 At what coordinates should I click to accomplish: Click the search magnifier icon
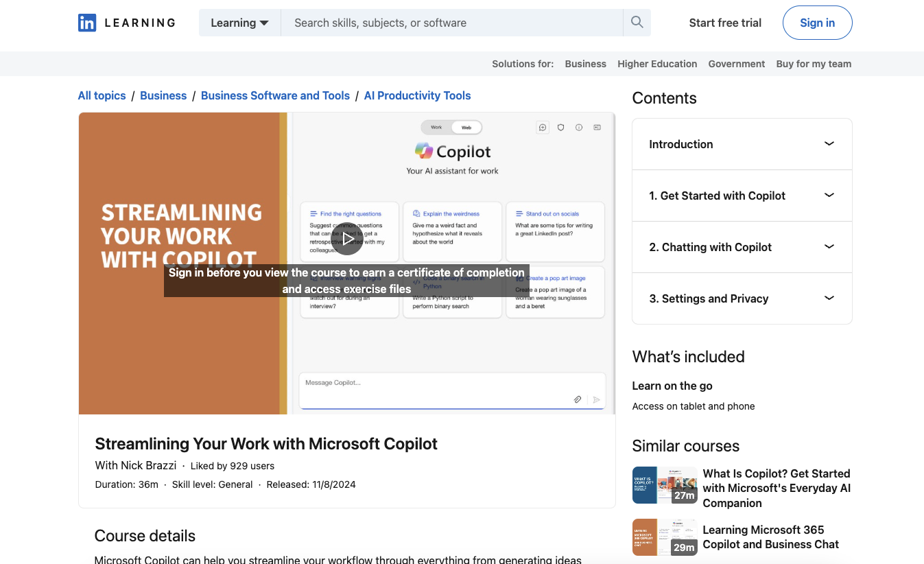click(x=637, y=22)
